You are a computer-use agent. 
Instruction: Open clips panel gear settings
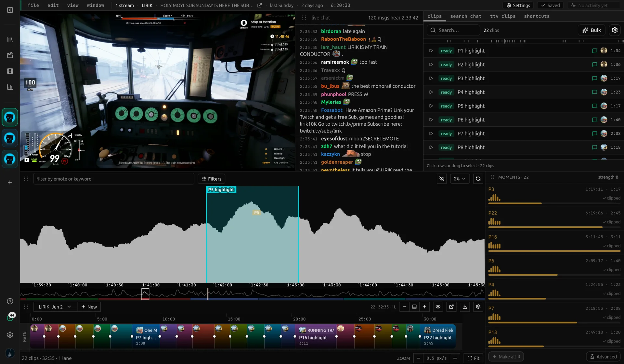click(615, 30)
